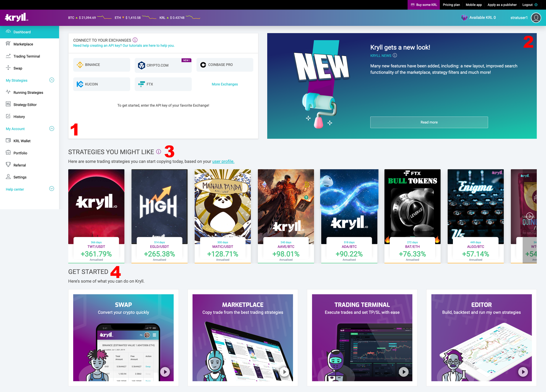Open the Dashboard sidebar item
Image resolution: width=546 pixels, height=392 pixels.
29,32
